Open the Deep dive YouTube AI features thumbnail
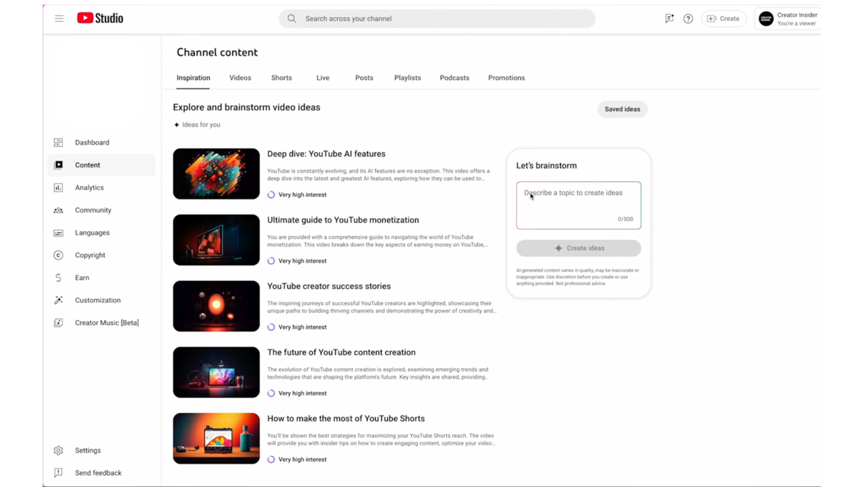The width and height of the screenshot is (868, 487). 216,174
